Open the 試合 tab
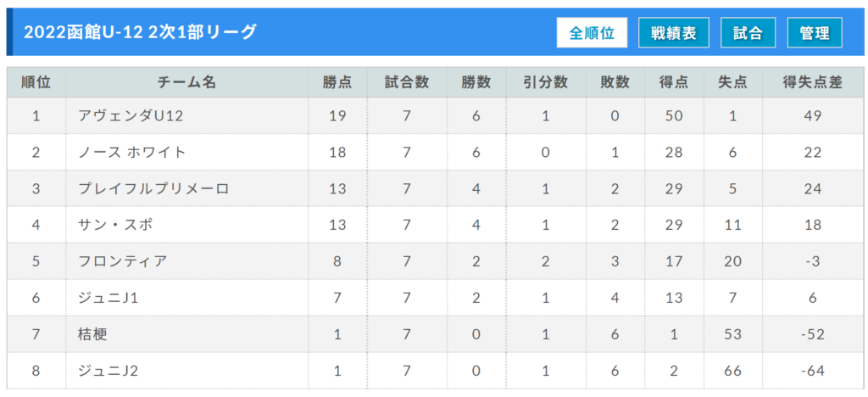868x397 pixels. coord(748,33)
